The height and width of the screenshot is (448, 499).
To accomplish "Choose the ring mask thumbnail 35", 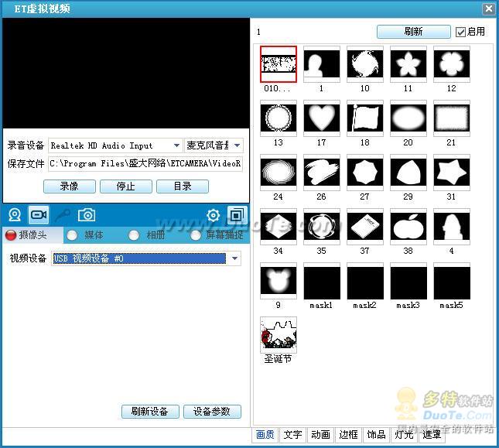I will (x=321, y=226).
